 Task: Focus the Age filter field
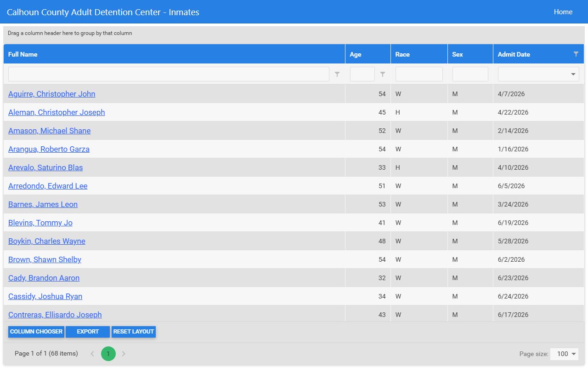362,74
